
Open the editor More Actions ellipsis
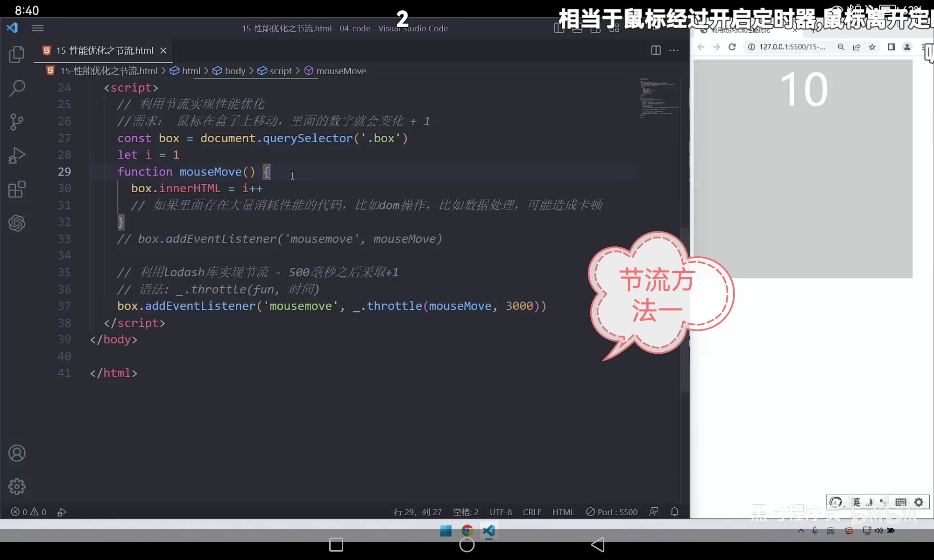click(674, 50)
